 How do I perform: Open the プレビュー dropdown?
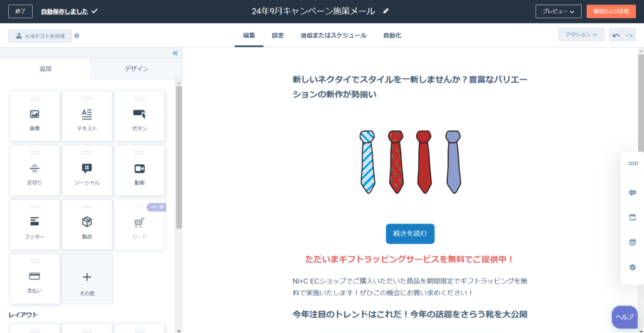558,11
